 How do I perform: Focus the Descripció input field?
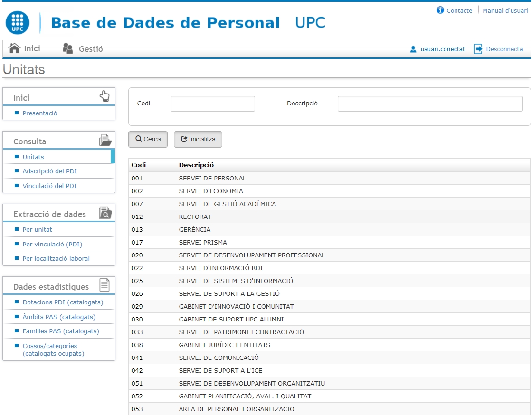[x=429, y=104]
